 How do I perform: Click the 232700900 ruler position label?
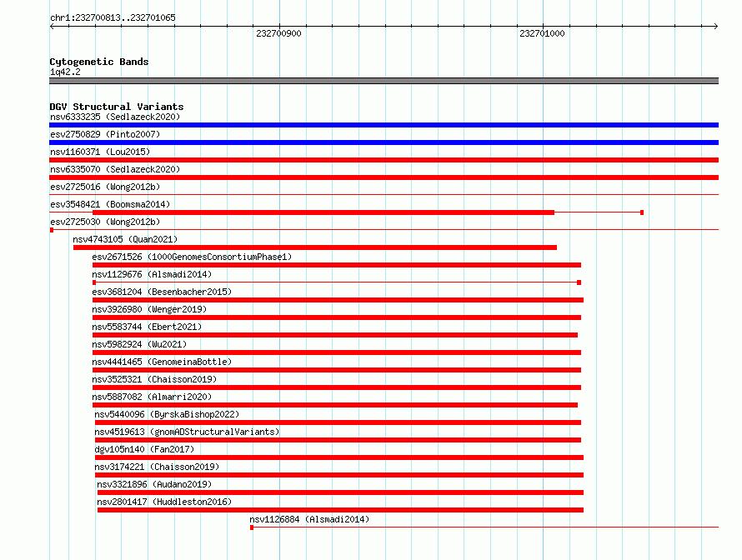278,33
